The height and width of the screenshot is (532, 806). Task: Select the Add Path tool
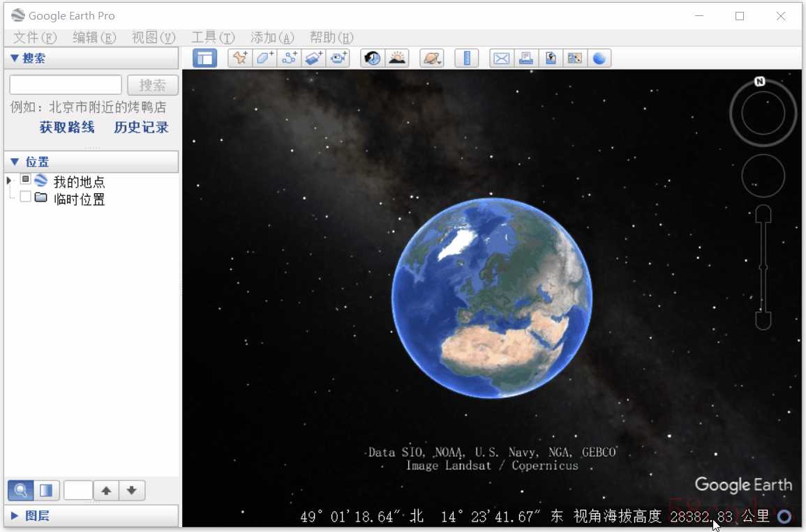[x=290, y=59]
